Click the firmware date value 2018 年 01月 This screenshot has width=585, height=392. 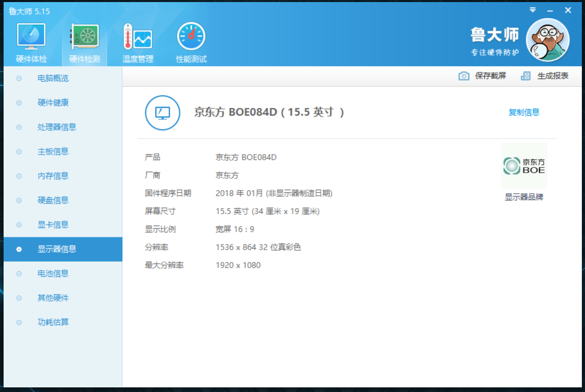tap(239, 193)
